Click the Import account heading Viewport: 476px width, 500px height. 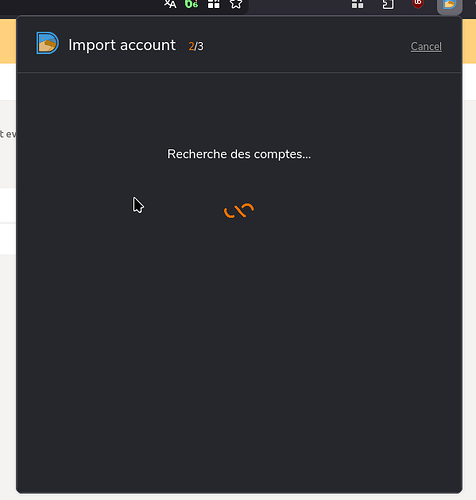(122, 45)
